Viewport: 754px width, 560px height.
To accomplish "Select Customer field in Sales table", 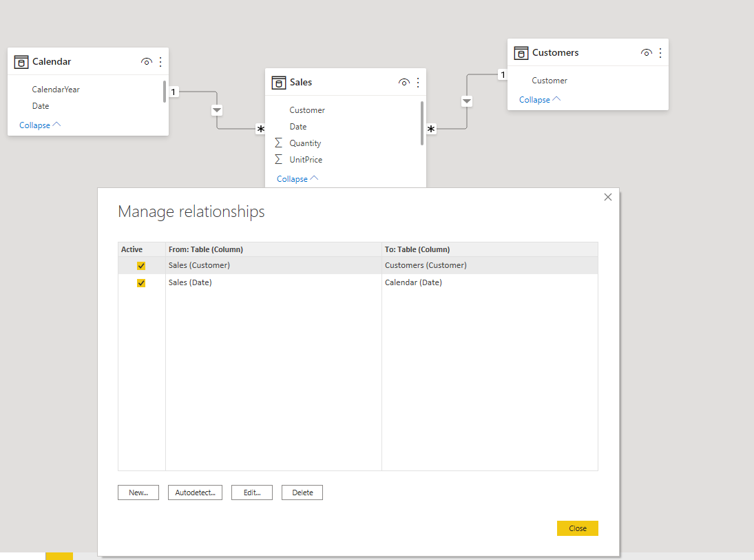I will click(x=307, y=110).
